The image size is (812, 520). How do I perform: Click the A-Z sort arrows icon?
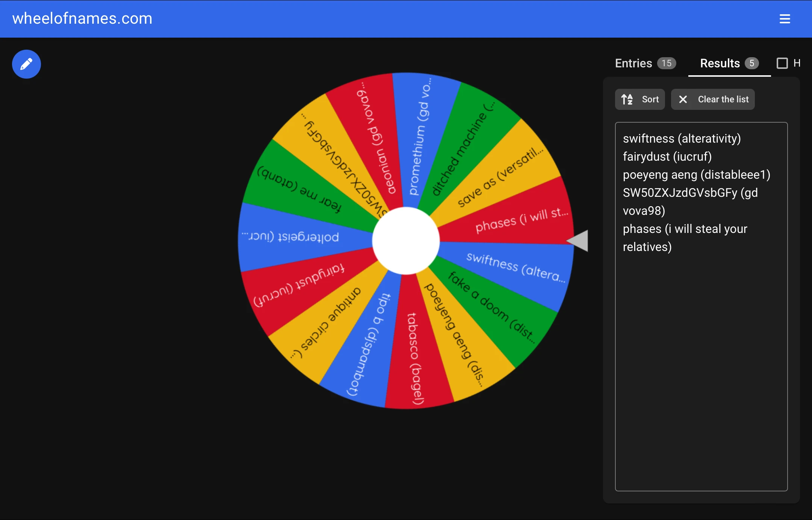tap(627, 99)
